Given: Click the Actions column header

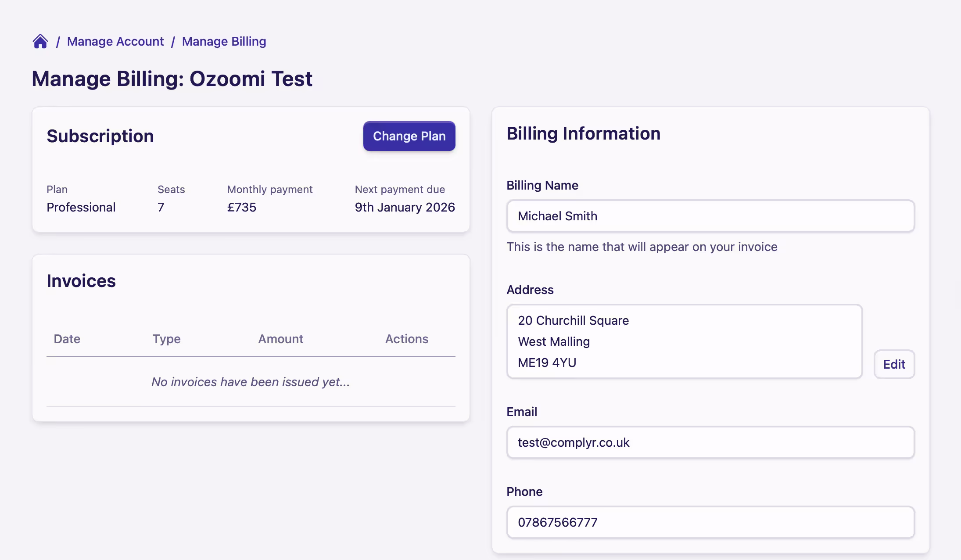Looking at the screenshot, I should click(x=407, y=338).
